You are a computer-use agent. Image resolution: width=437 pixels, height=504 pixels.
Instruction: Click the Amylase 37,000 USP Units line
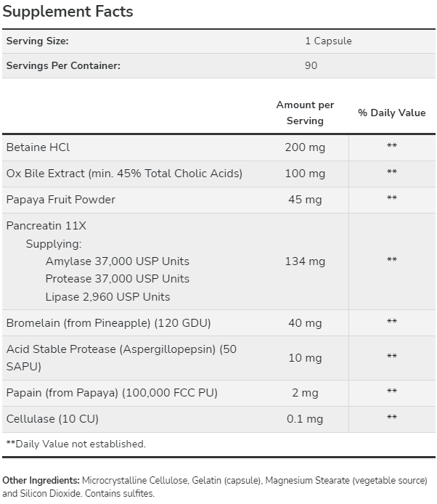pyautogui.click(x=118, y=261)
